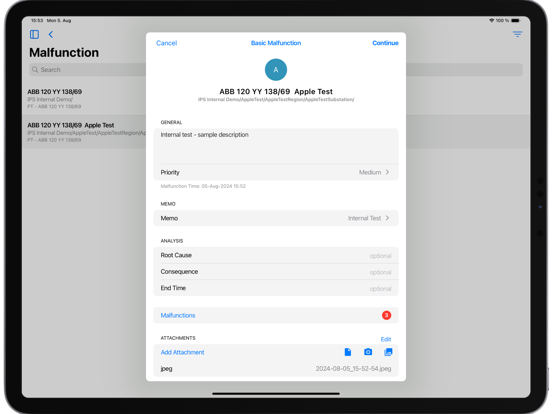Continue to the next step
Image resolution: width=552 pixels, height=414 pixels.
[x=385, y=43]
